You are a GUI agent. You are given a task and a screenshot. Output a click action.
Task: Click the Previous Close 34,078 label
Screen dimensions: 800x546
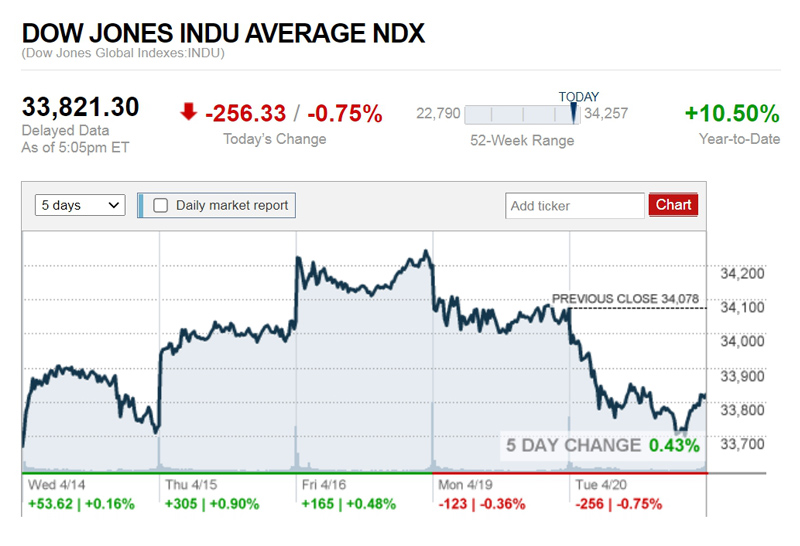[625, 298]
